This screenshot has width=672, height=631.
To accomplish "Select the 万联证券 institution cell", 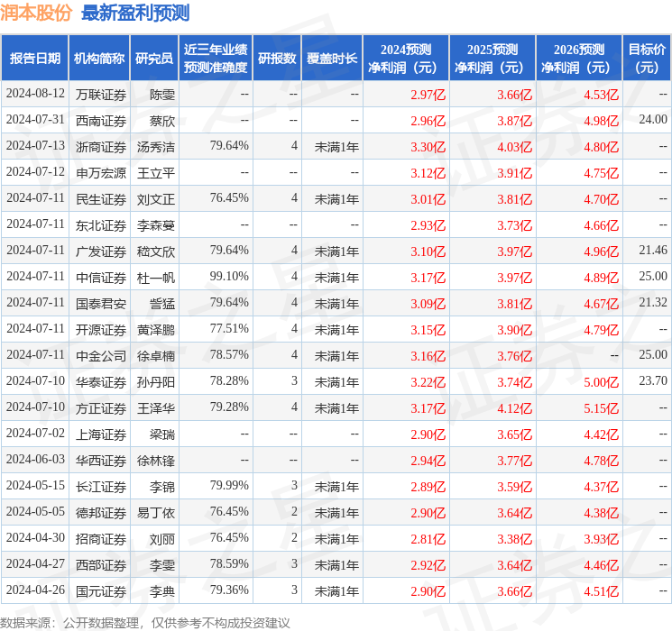I will coord(101,95).
